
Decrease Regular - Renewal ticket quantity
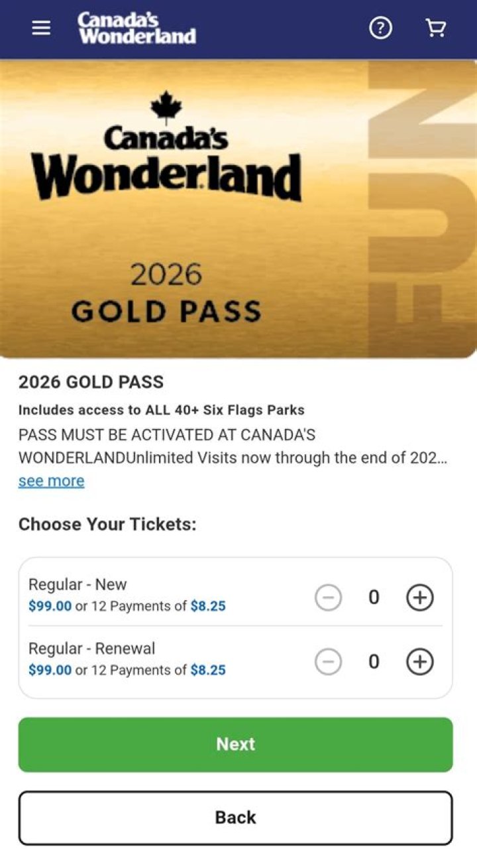coord(328,661)
